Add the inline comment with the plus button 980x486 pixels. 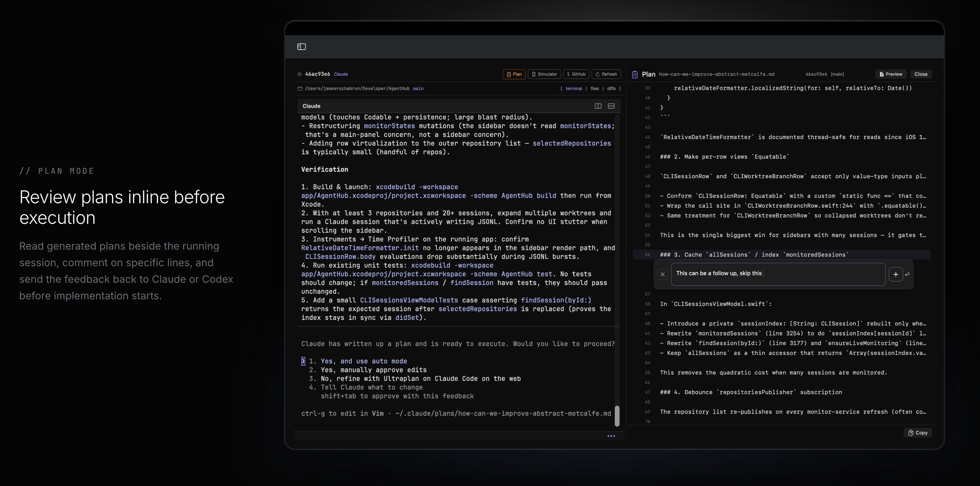(x=896, y=274)
